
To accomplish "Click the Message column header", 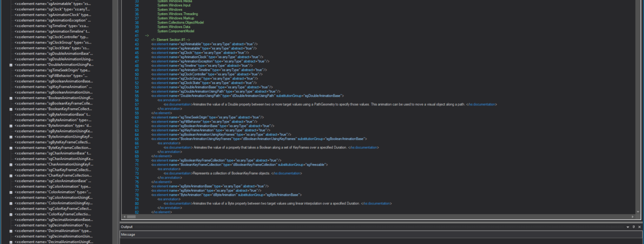I will [128, 235].
